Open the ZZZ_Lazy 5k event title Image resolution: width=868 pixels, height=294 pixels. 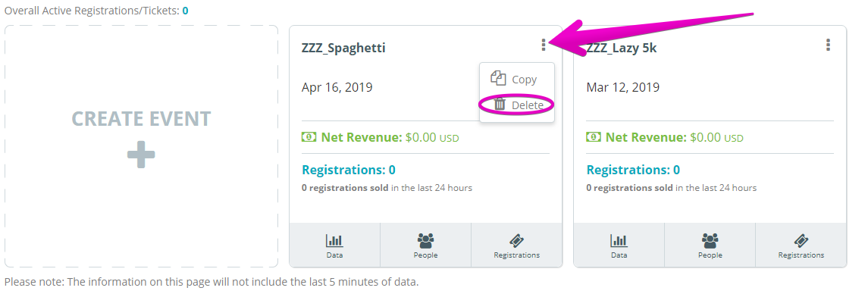point(622,48)
